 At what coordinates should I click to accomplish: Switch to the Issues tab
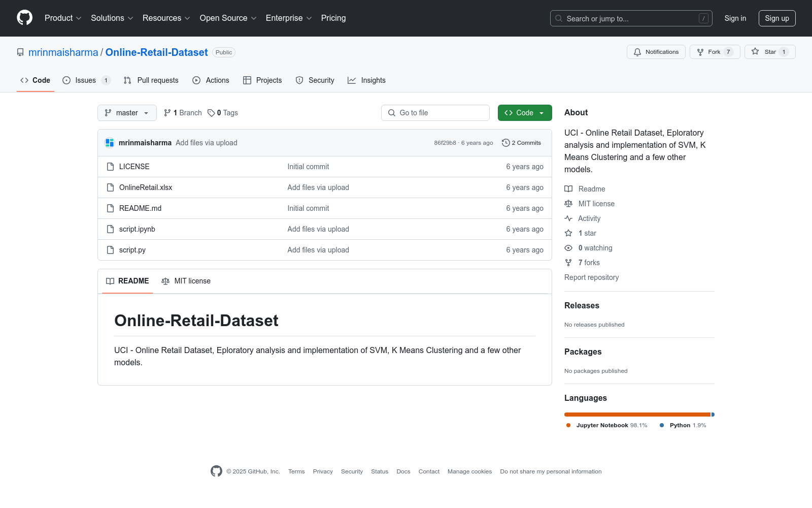86,80
